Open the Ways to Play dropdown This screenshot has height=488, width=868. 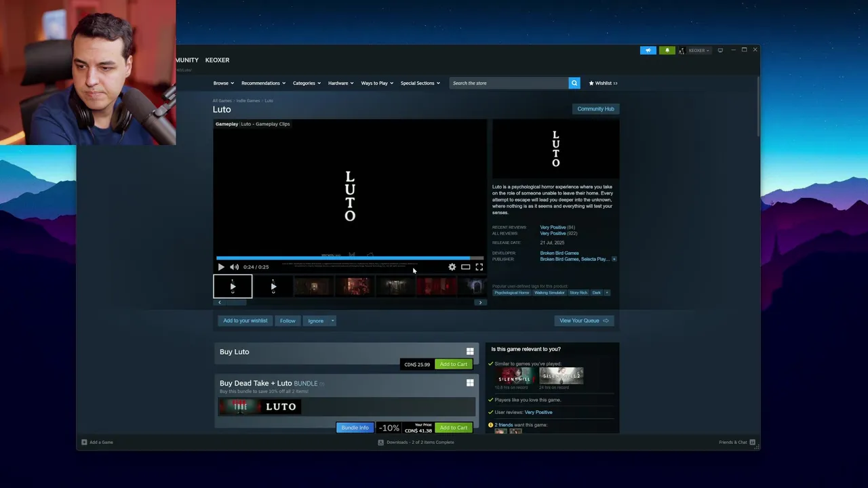tap(377, 83)
